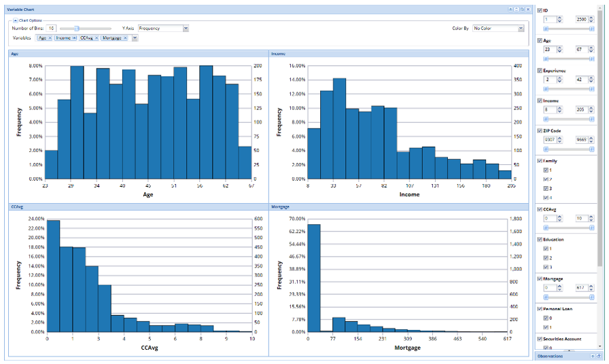This screenshot has width=609, height=364.
Task: Open the Variables selection dropdown
Action: click(x=135, y=38)
